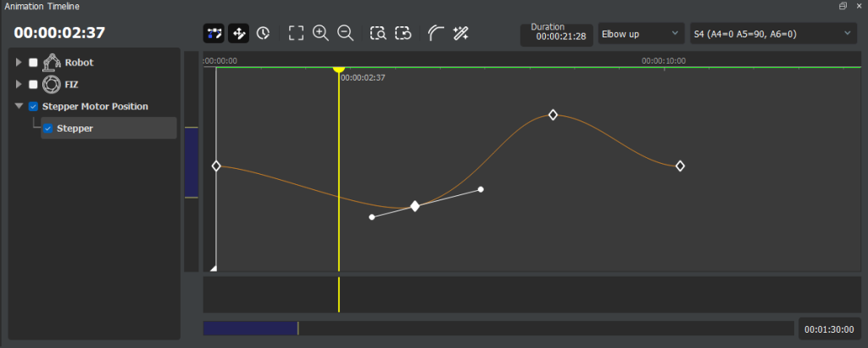Expand the Robot tree node
The height and width of the screenshot is (348, 868).
tap(19, 63)
